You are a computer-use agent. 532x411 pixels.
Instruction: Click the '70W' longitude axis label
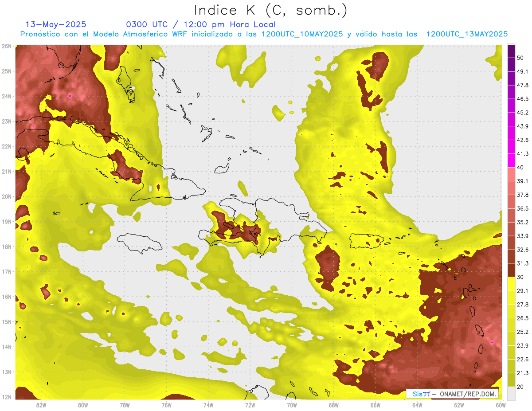292,405
